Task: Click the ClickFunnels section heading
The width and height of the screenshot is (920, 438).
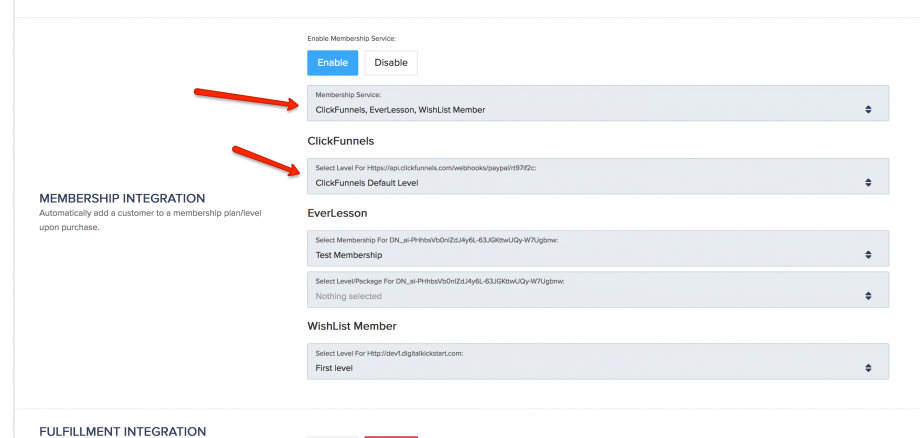Action: click(x=340, y=141)
